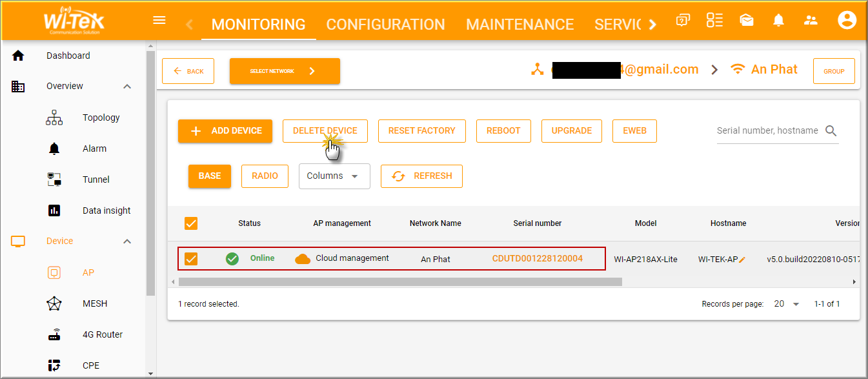The image size is (868, 379).
Task: Open the Topology sidebar item
Action: coord(101,118)
